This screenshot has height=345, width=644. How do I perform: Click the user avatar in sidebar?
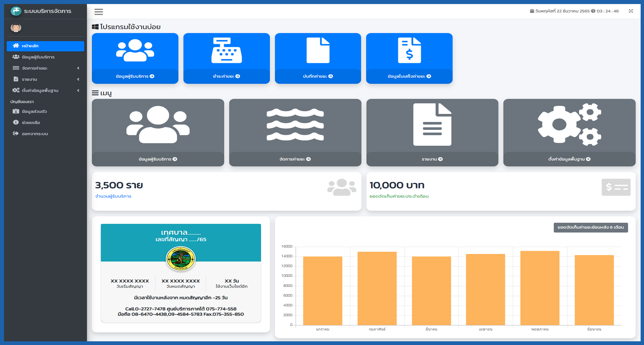16,28
